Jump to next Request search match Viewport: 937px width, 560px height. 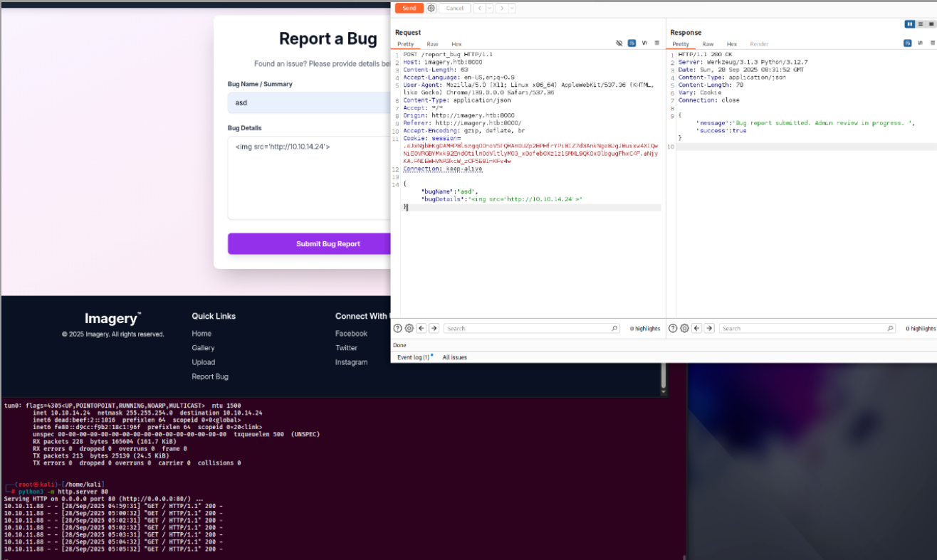434,329
